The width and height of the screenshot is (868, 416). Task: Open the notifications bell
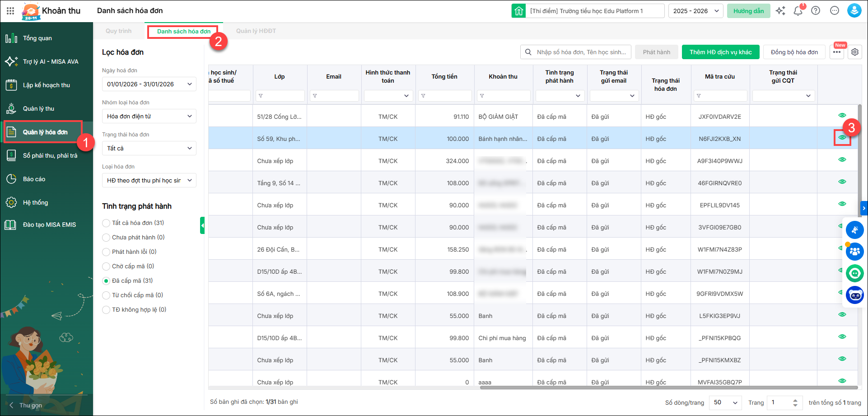coord(798,11)
